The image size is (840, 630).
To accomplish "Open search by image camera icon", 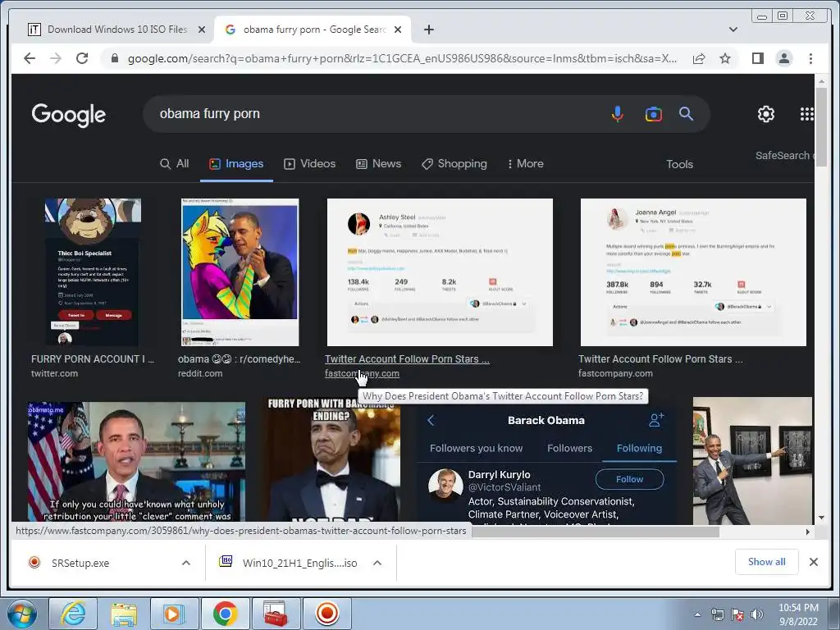I will click(x=654, y=114).
